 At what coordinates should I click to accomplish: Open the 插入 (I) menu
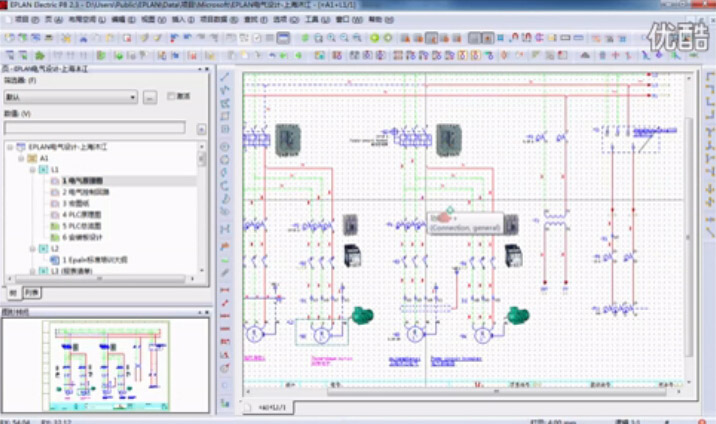(183, 20)
